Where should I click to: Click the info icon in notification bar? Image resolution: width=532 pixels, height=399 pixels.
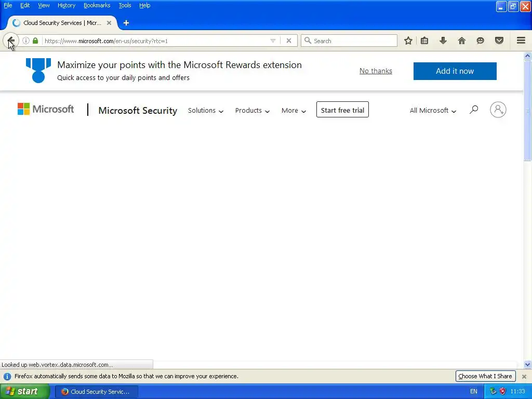click(7, 376)
